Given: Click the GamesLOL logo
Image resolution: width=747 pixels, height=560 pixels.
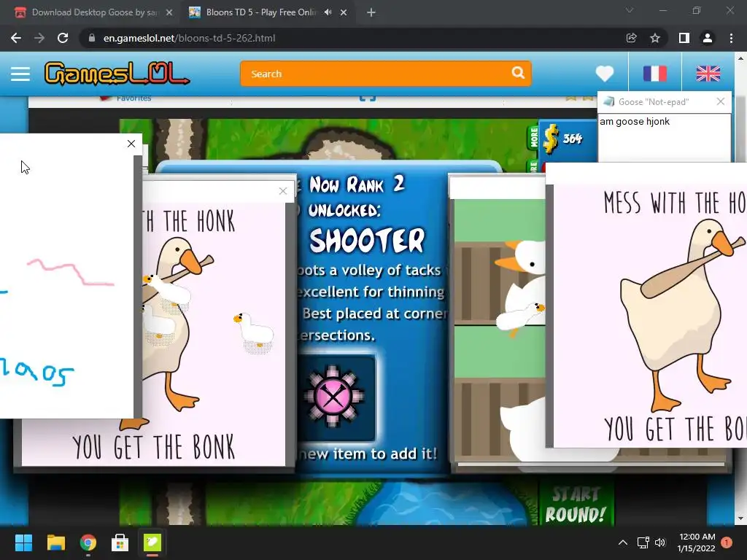Looking at the screenshot, I should point(117,74).
